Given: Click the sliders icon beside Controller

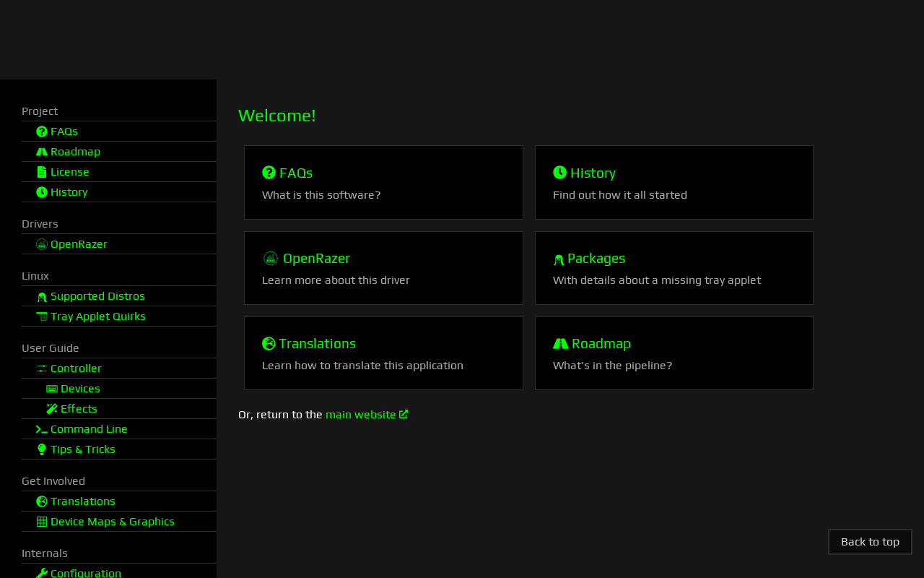Looking at the screenshot, I should (42, 368).
